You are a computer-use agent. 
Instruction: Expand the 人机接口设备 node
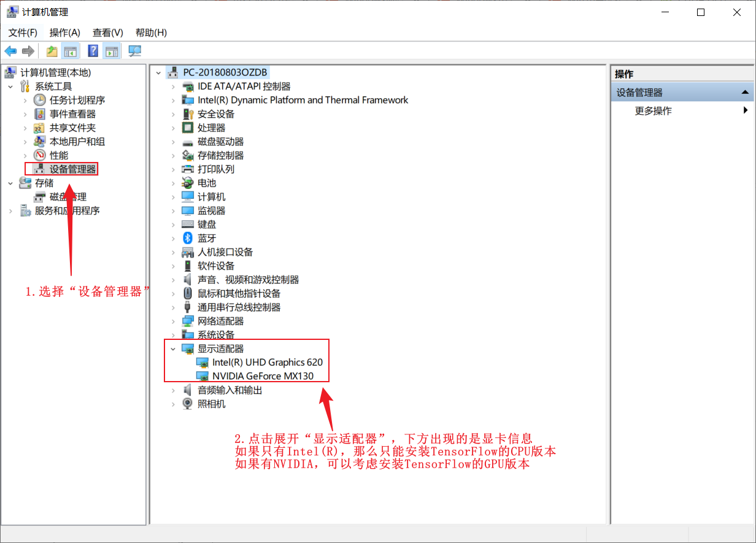[x=173, y=252]
